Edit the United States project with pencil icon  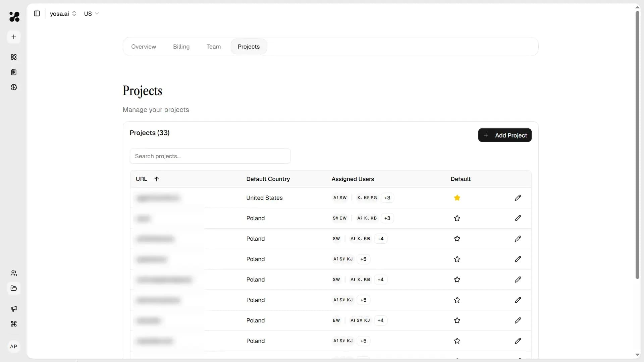[518, 198]
